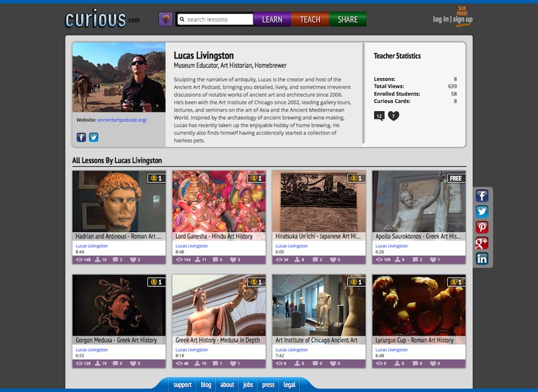This screenshot has height=392, width=538.
Task: Click the coin badge on Hadrian and Antinous lesson
Action: tap(157, 178)
